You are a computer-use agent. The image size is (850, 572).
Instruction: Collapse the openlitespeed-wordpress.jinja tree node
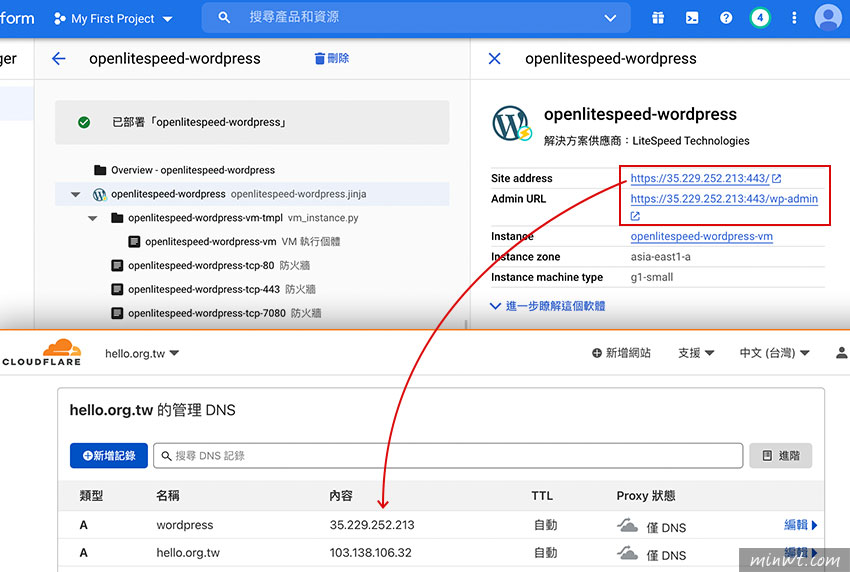76,194
